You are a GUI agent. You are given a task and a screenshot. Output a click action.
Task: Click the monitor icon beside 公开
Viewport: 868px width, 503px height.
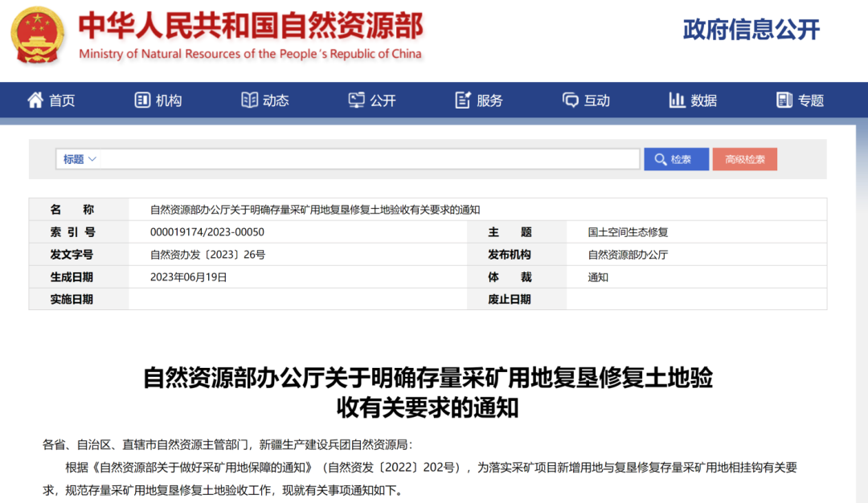click(x=356, y=100)
